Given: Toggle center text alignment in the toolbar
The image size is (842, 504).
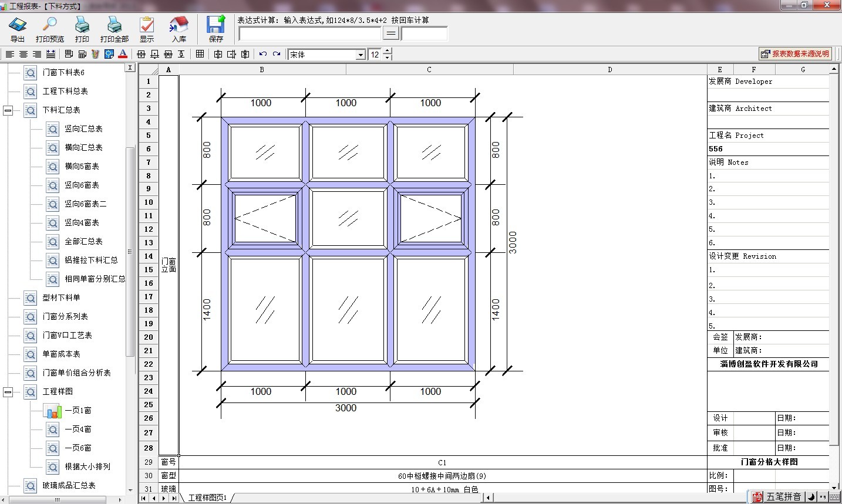Looking at the screenshot, I should 23,55.
